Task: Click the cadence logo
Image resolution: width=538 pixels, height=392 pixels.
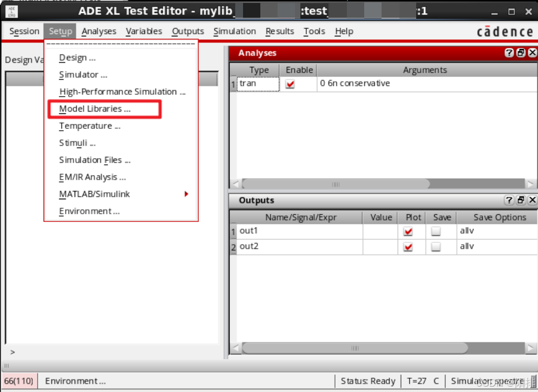Action: pos(505,32)
